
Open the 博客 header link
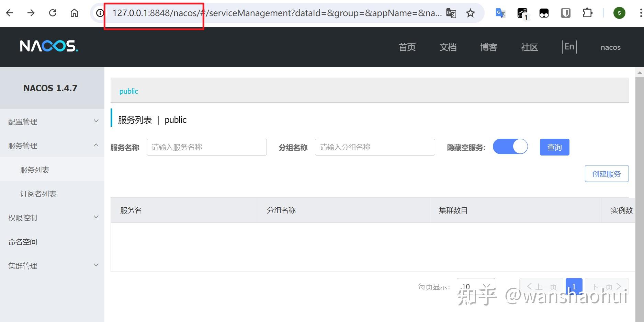click(489, 47)
